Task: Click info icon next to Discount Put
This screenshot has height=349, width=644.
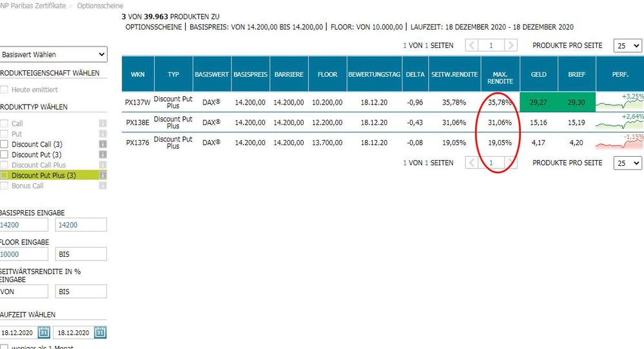Action: coord(102,154)
